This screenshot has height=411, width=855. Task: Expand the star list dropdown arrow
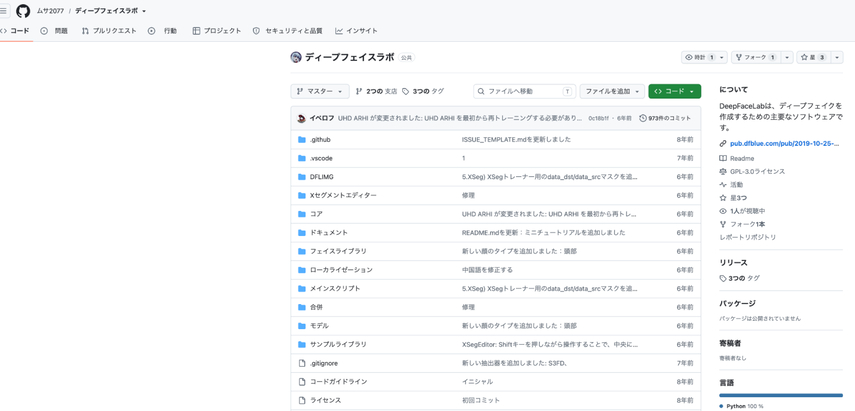click(837, 57)
